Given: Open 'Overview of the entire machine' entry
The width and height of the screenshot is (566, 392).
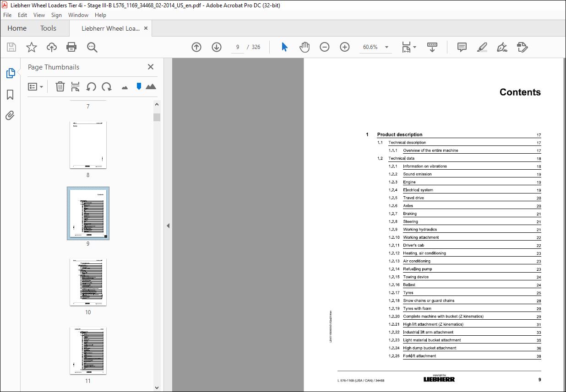Looking at the screenshot, I should tap(430, 150).
